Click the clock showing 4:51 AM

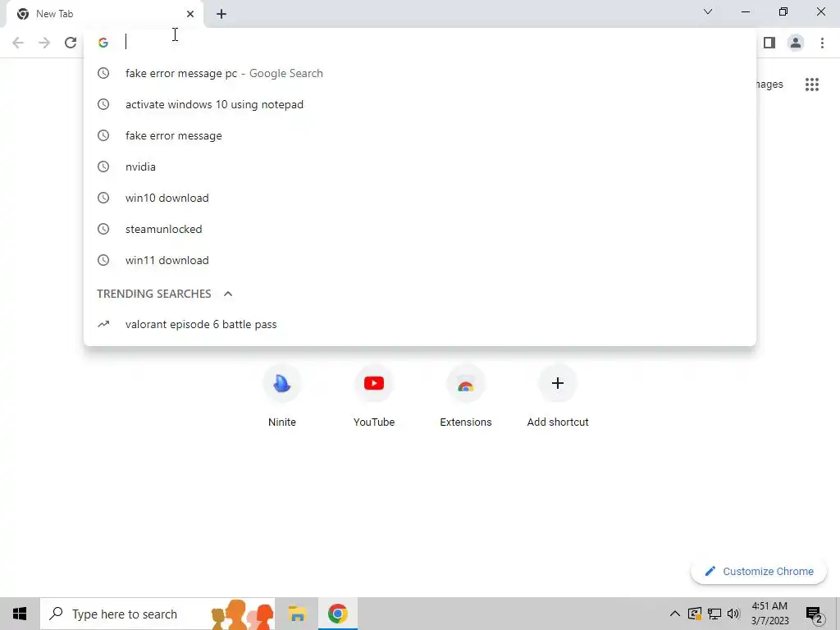pos(769,614)
